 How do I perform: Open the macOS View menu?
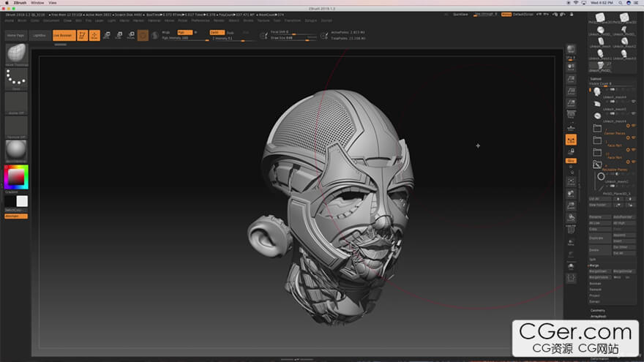pos(53,3)
